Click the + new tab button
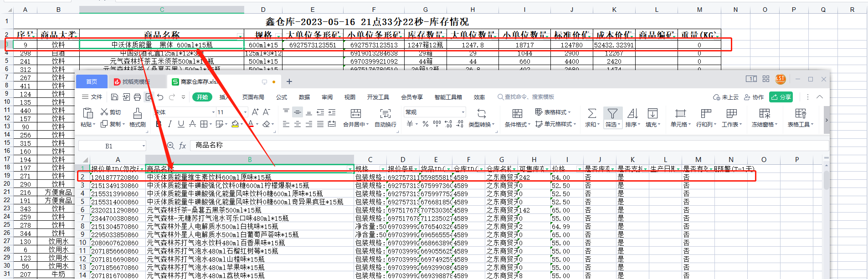The height and width of the screenshot is (279, 868). [x=289, y=81]
